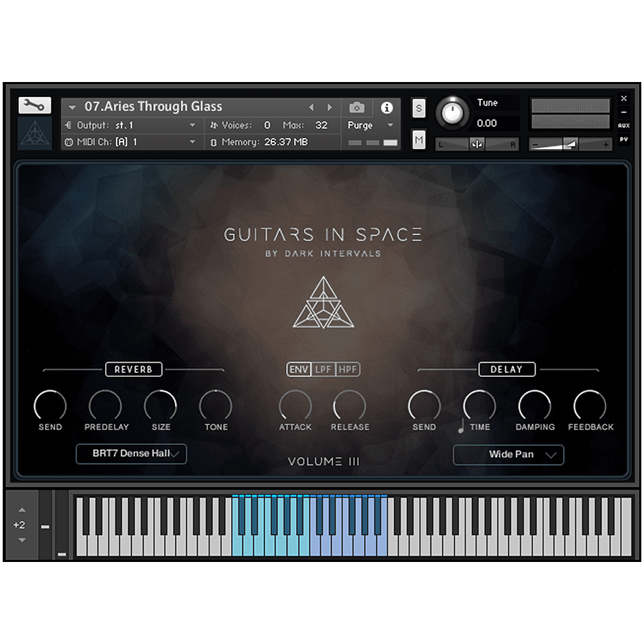Click the Voices icon in the header
644x644 pixels.
coord(216,125)
